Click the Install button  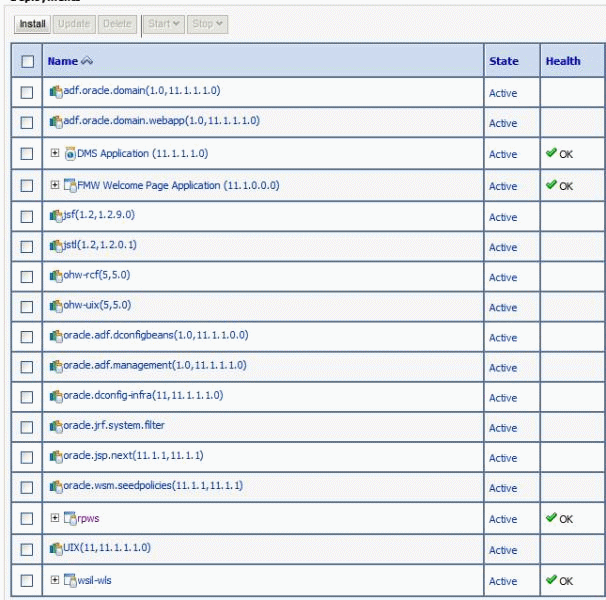coord(32,24)
